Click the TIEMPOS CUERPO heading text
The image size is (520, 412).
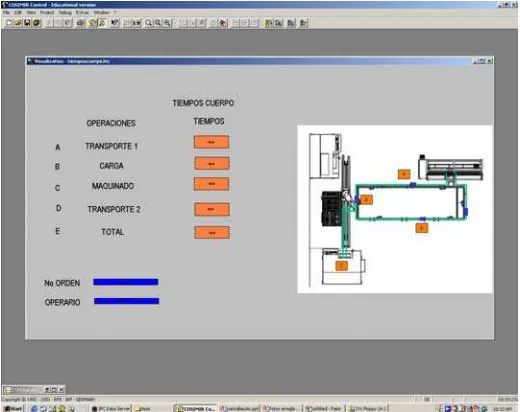pyautogui.click(x=203, y=103)
